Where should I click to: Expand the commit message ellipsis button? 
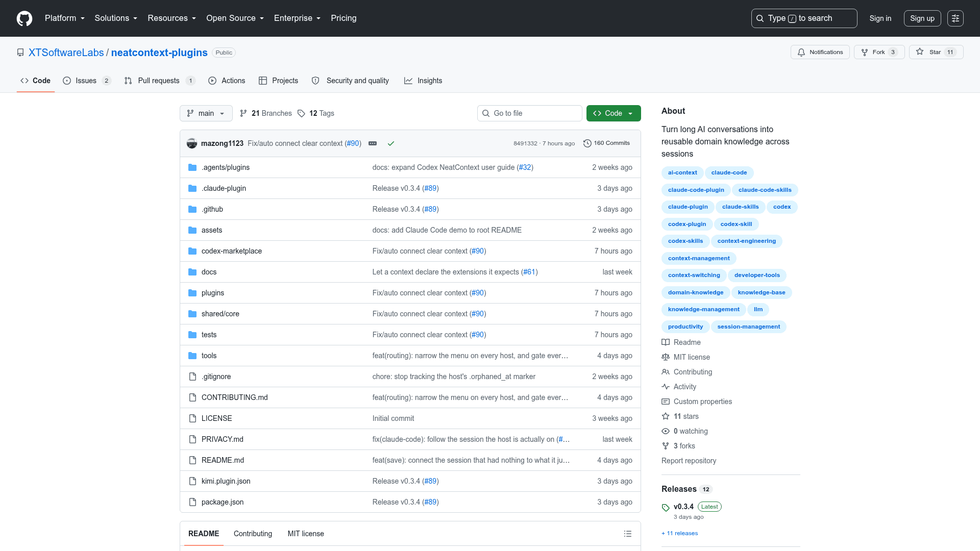pyautogui.click(x=373, y=143)
